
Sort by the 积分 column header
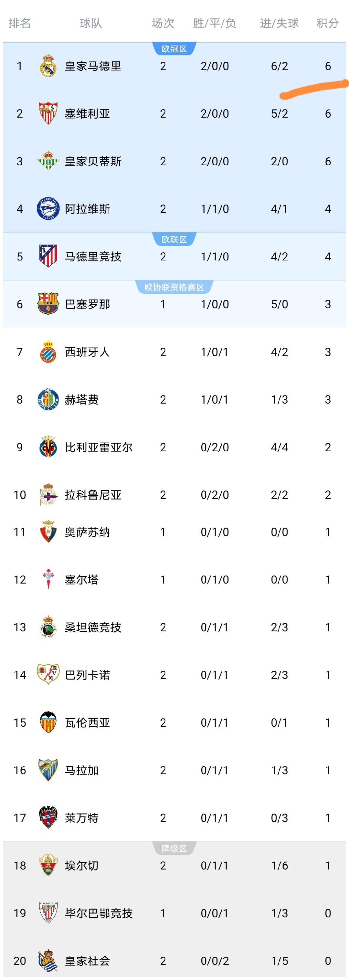pos(328,23)
